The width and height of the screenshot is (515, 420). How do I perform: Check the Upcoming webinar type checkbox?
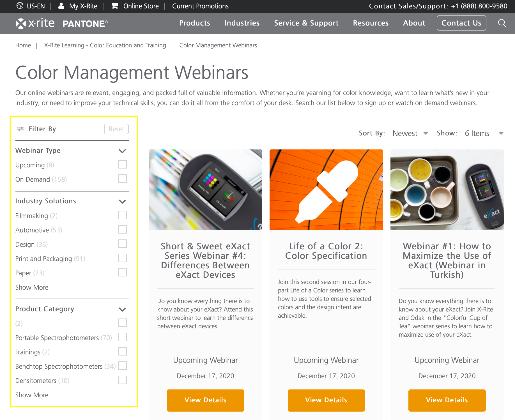point(123,165)
